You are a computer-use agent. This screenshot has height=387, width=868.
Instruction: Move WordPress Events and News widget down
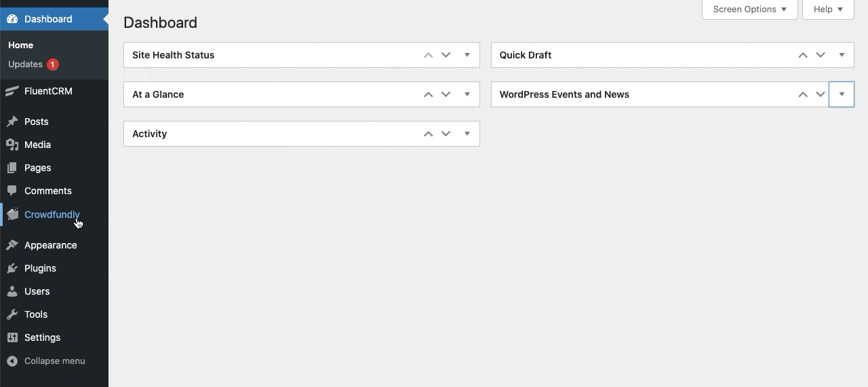pos(821,94)
